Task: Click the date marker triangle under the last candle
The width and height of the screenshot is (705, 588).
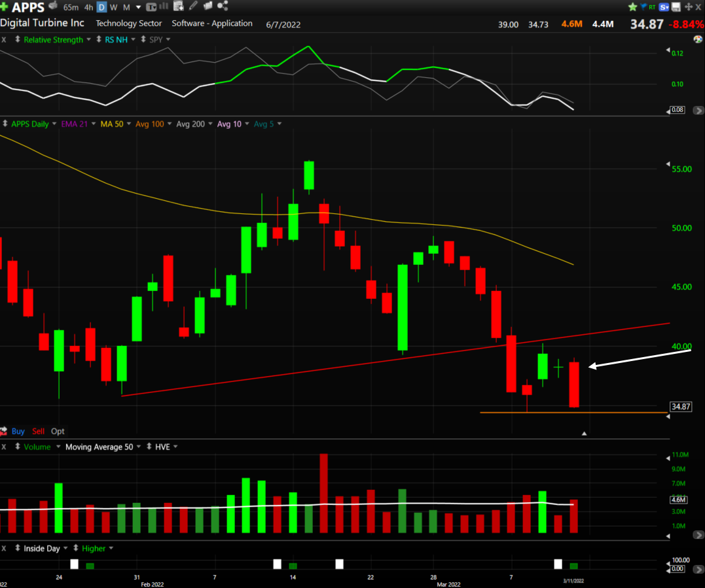Action: click(584, 434)
